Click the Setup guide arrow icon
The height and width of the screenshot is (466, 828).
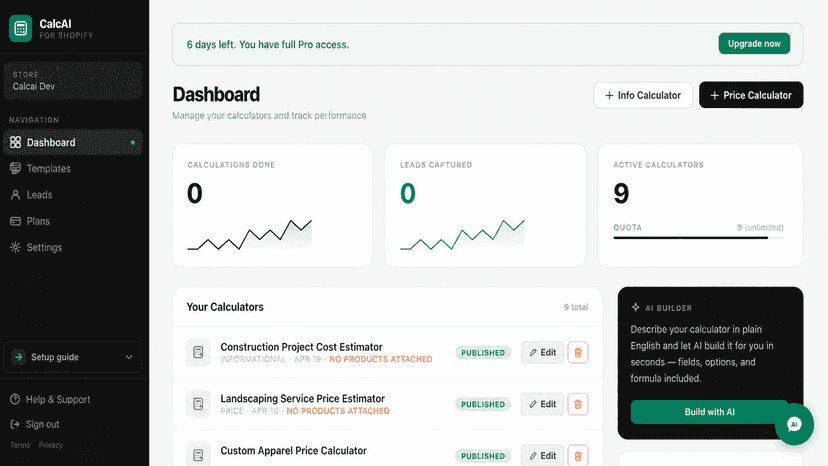coord(18,357)
